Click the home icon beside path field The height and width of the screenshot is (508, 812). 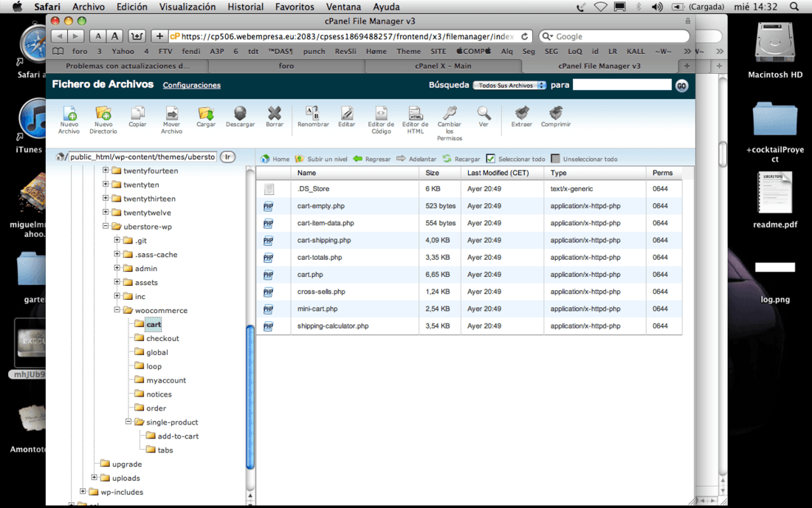(x=60, y=157)
